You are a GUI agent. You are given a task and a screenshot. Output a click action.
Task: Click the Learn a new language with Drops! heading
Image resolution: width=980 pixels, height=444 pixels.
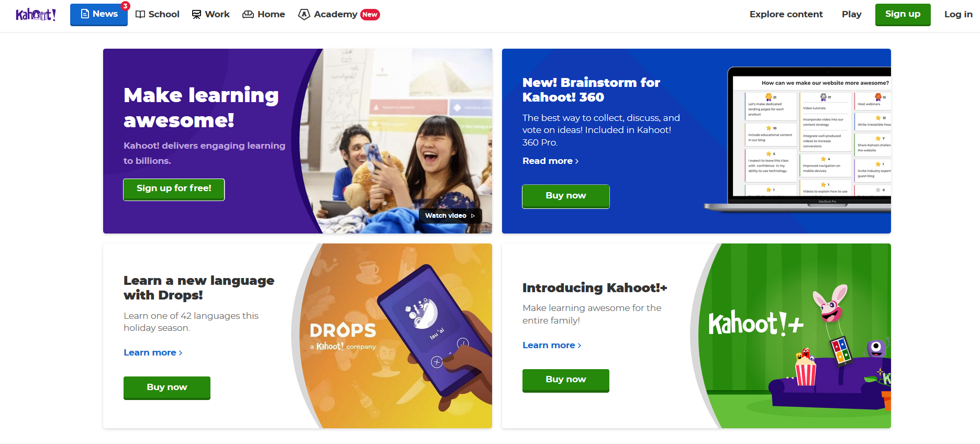tap(199, 287)
